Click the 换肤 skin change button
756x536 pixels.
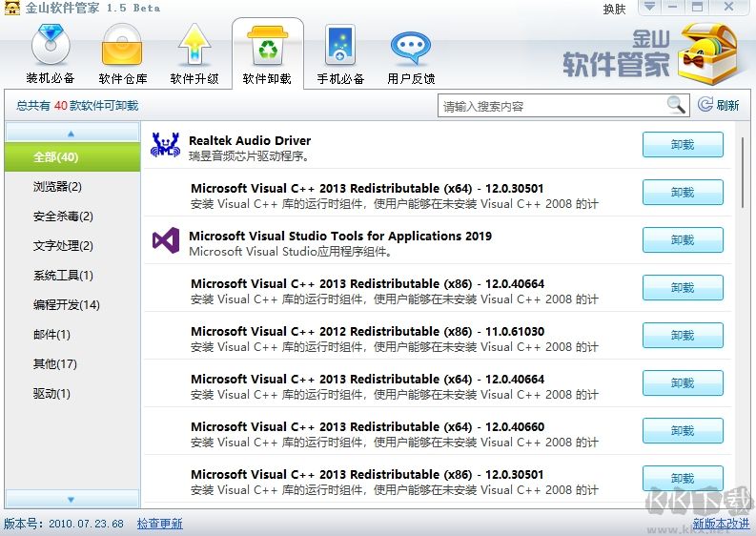pyautogui.click(x=614, y=9)
